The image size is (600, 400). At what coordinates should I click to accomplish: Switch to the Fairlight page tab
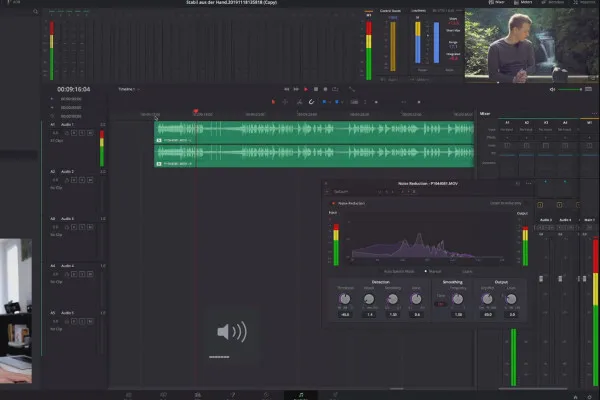(x=301, y=395)
